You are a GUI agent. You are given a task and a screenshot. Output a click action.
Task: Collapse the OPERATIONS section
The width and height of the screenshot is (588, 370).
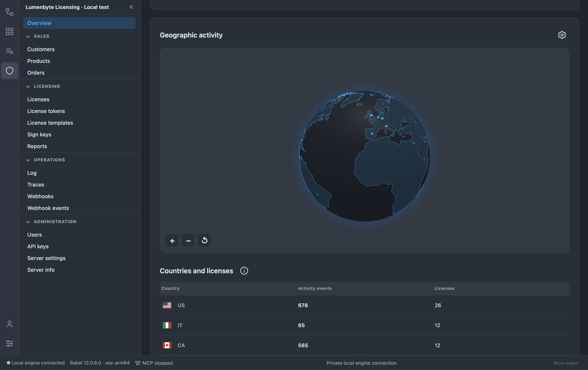[28, 160]
